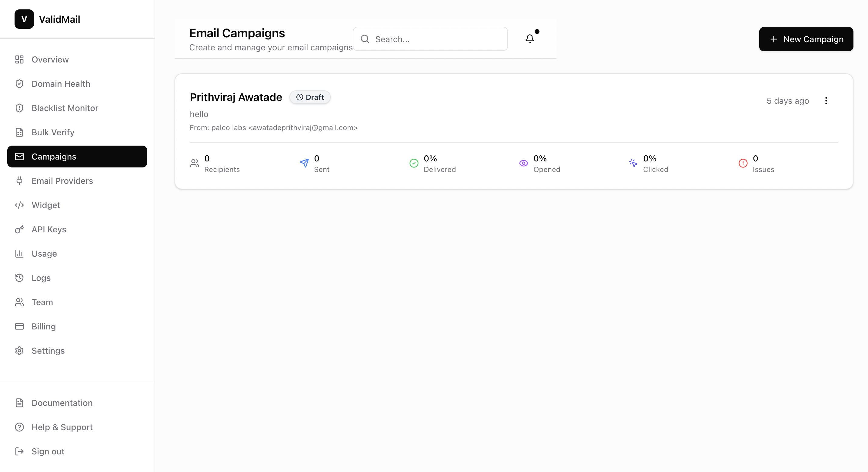Click the API Keys key icon
The height and width of the screenshot is (472, 868).
[19, 229]
